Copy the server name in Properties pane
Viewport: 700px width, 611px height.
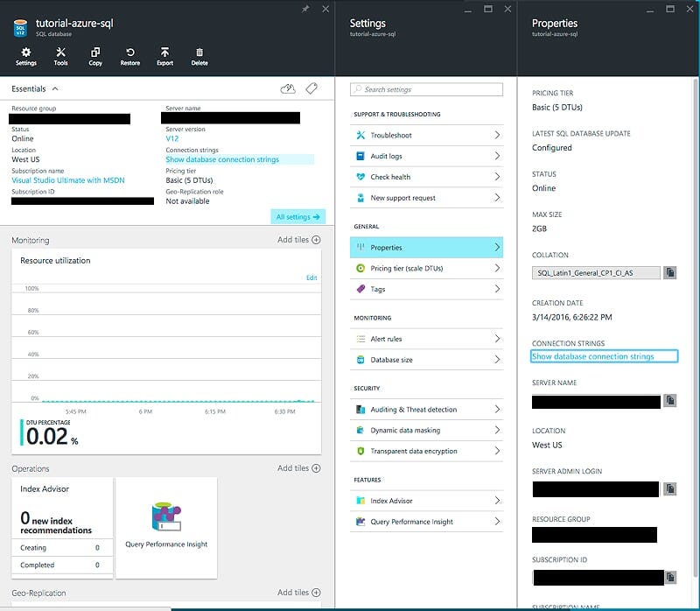point(670,401)
